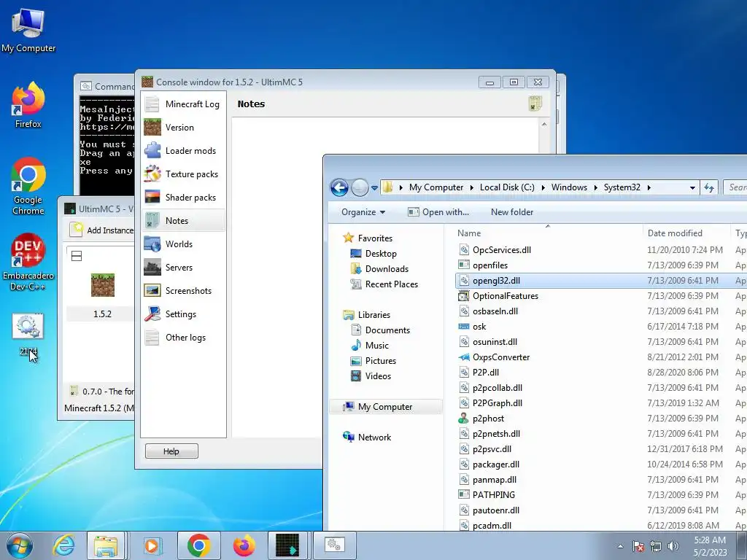The width and height of the screenshot is (747, 560).
Task: Open the Music library
Action: coord(370,345)
